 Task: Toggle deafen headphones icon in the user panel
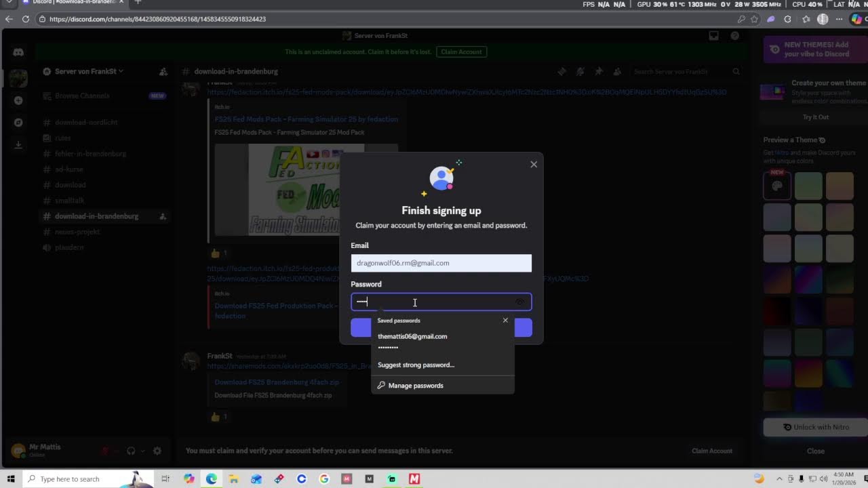[x=132, y=451]
